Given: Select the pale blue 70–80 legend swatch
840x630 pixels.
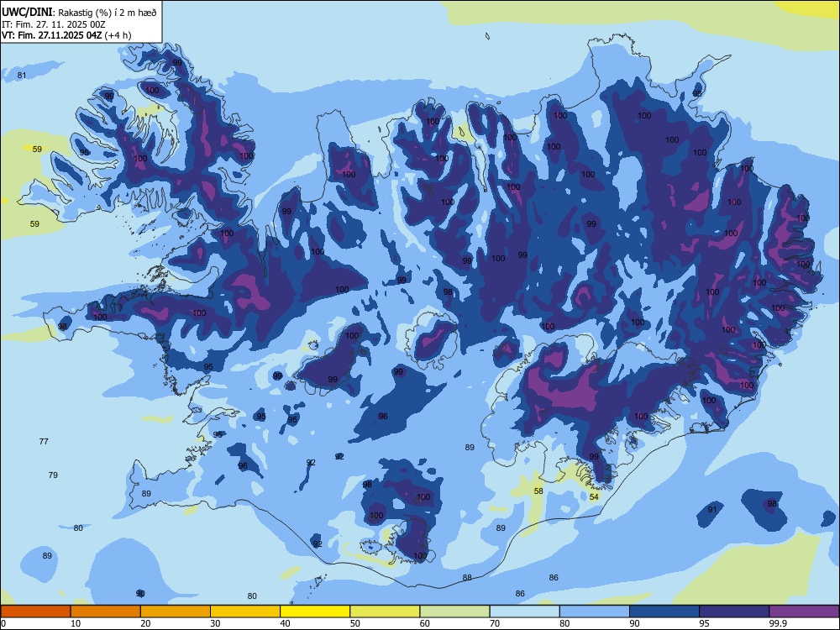Looking at the screenshot, I should coord(524,612).
